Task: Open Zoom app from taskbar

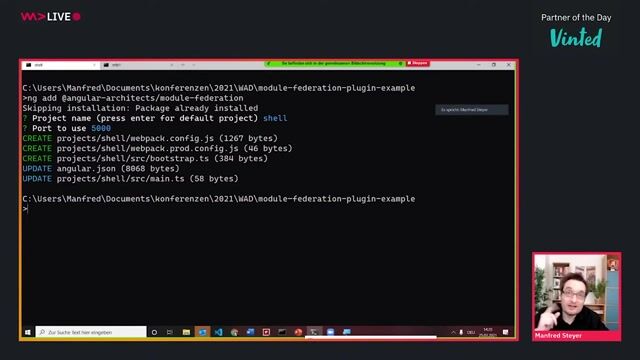Action: click(x=330, y=332)
